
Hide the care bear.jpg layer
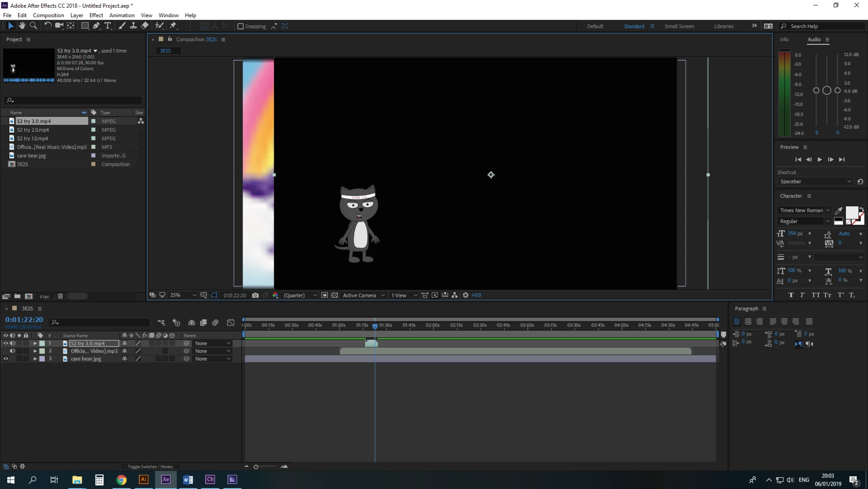[6, 359]
